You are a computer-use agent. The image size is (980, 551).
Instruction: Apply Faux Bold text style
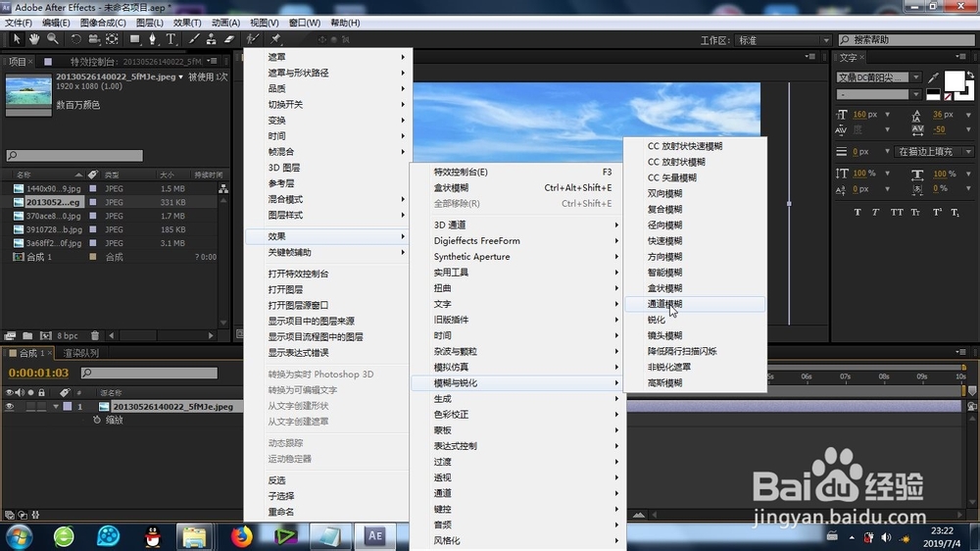pos(857,213)
